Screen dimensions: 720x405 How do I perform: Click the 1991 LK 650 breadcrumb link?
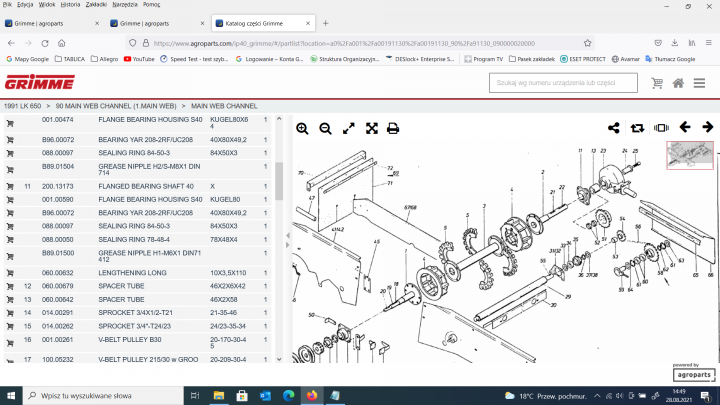pos(24,105)
